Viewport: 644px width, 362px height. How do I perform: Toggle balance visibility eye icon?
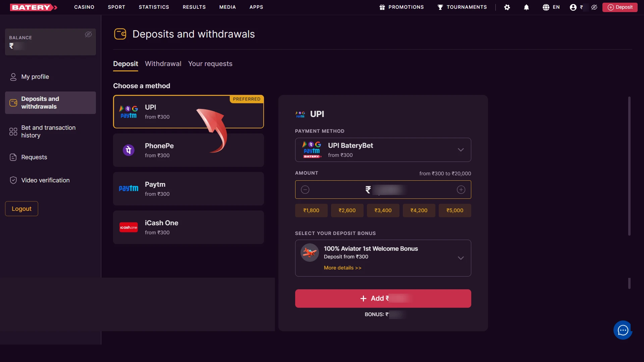[x=88, y=35]
